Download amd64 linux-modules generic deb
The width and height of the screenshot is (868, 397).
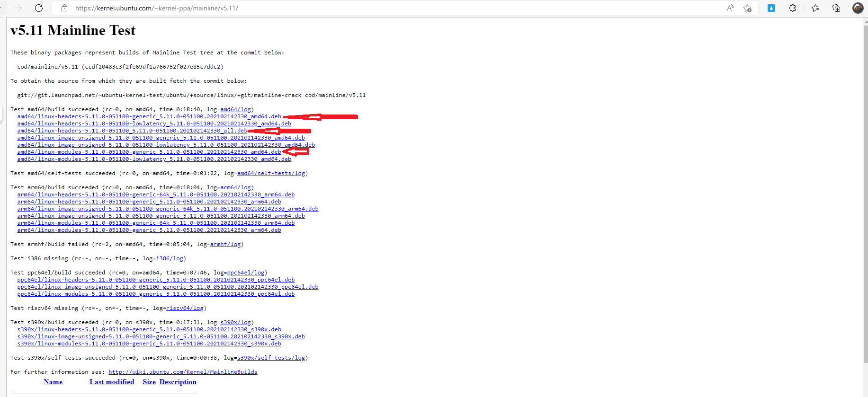[149, 152]
